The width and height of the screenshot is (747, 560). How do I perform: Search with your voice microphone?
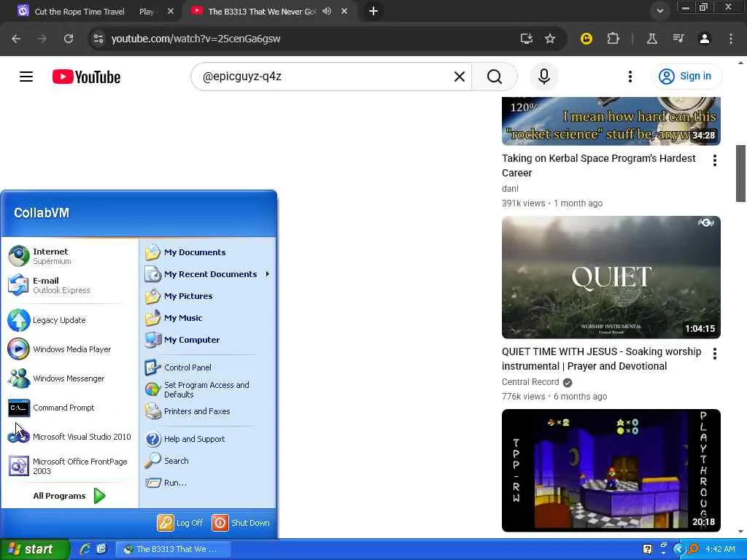pos(544,77)
